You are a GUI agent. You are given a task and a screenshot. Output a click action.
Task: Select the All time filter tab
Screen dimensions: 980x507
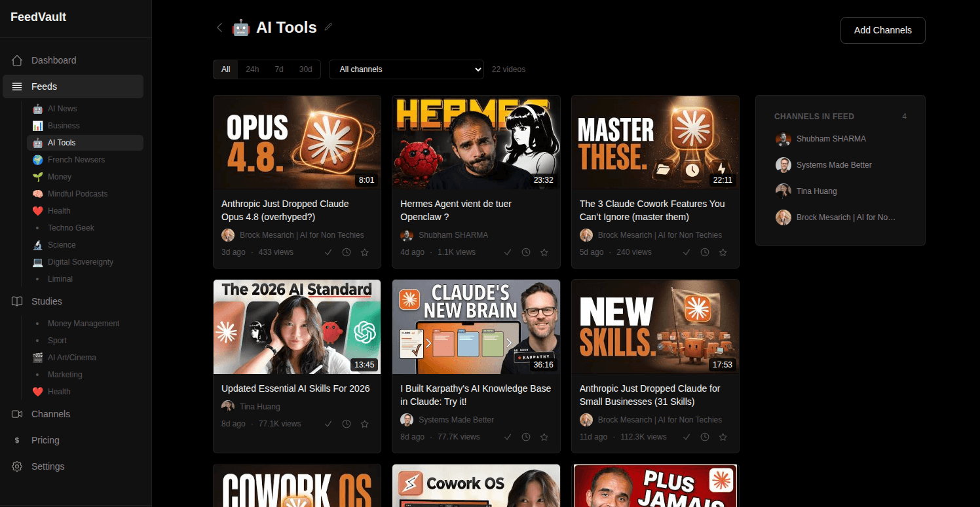(225, 69)
